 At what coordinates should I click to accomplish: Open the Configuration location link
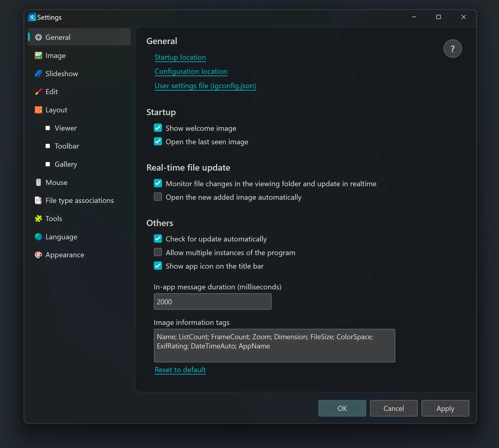coord(191,71)
